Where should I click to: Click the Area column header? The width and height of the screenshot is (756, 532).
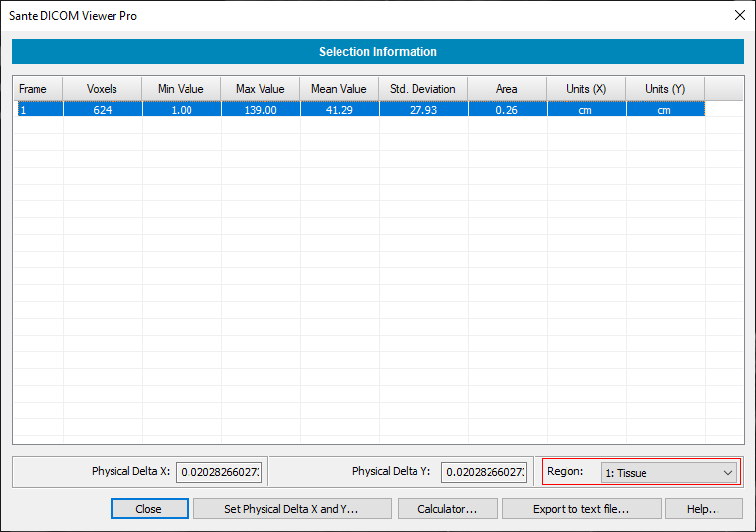point(506,89)
